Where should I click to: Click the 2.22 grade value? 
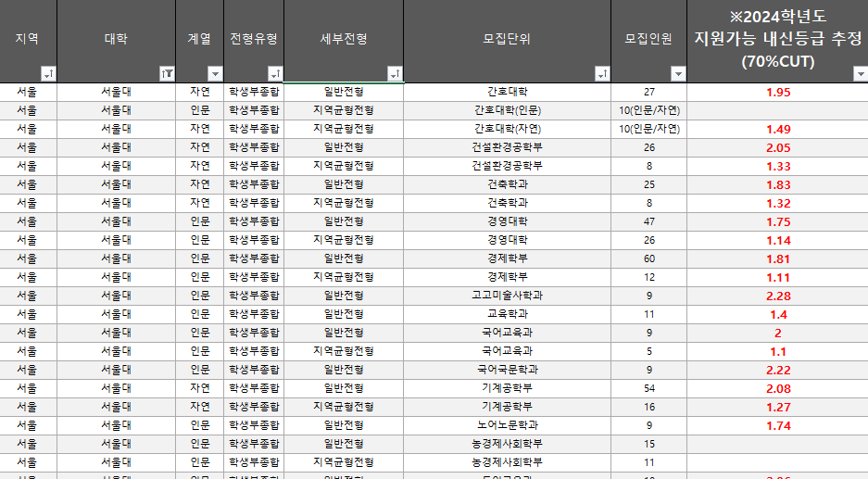coord(778,370)
